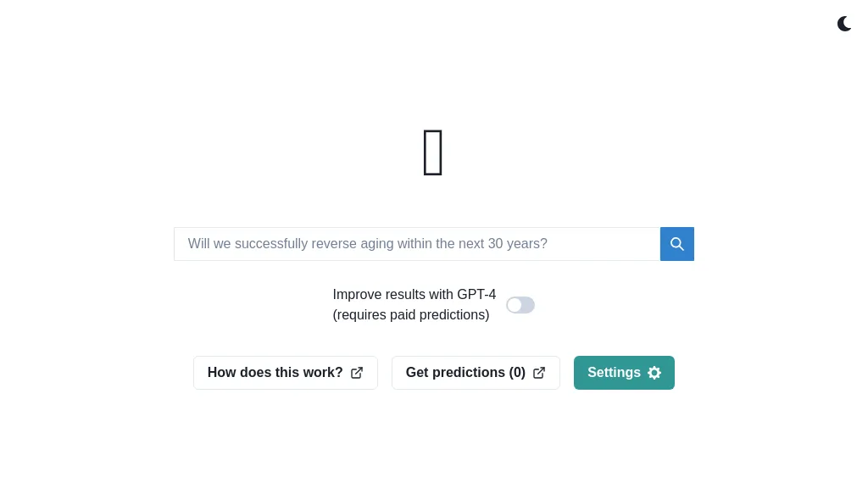Click the white knob of GPT-4 switch
This screenshot has height=488, width=868.
tap(515, 305)
